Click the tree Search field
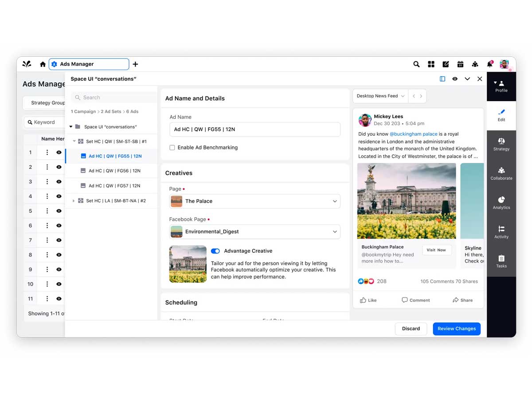532x399 pixels. click(x=114, y=98)
